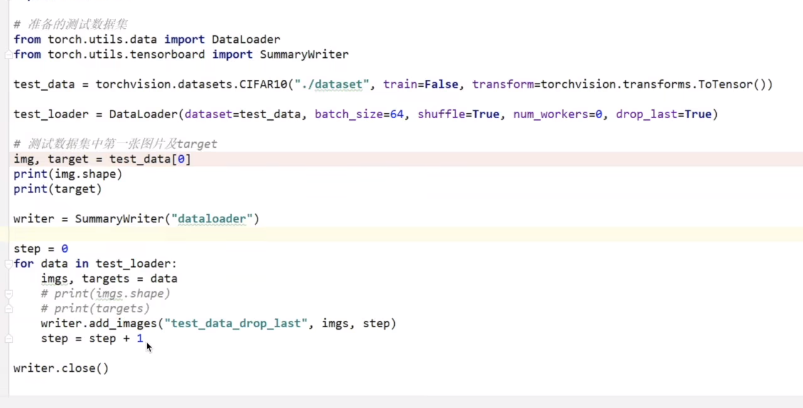
Task: Click the 'drop_last=True' argument
Action: tap(664, 114)
